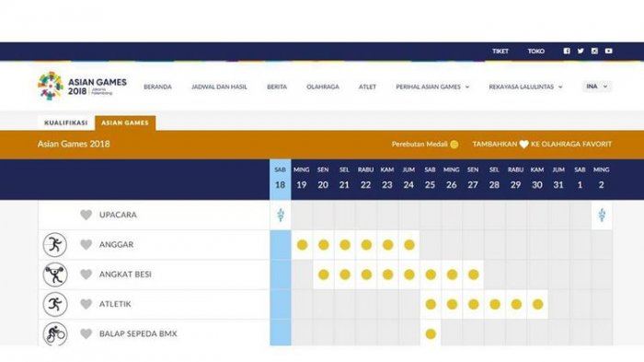Open the Facebook icon in top bar

pos(567,51)
